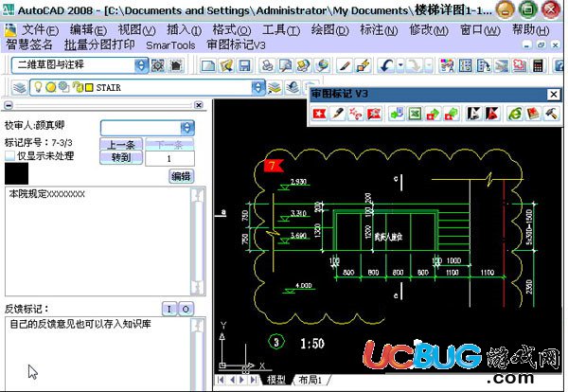Toggle STAIR layer lightbulb on/off
The width and height of the screenshot is (568, 392).
[38, 87]
